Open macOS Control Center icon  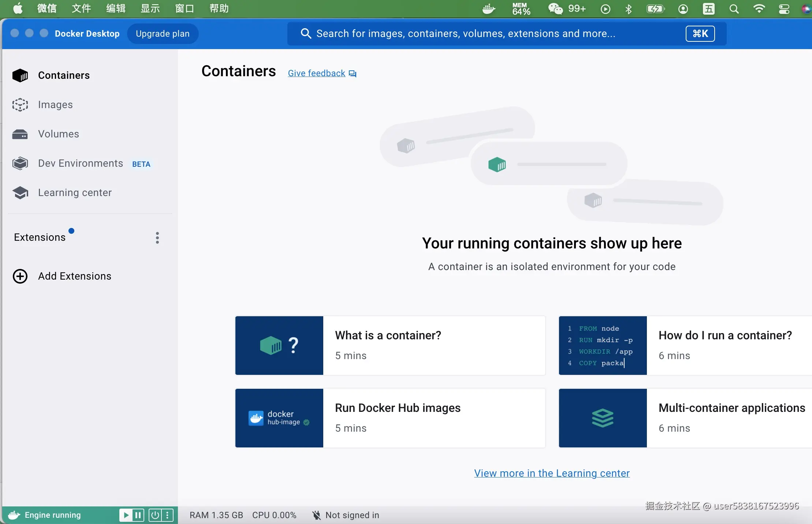click(784, 9)
